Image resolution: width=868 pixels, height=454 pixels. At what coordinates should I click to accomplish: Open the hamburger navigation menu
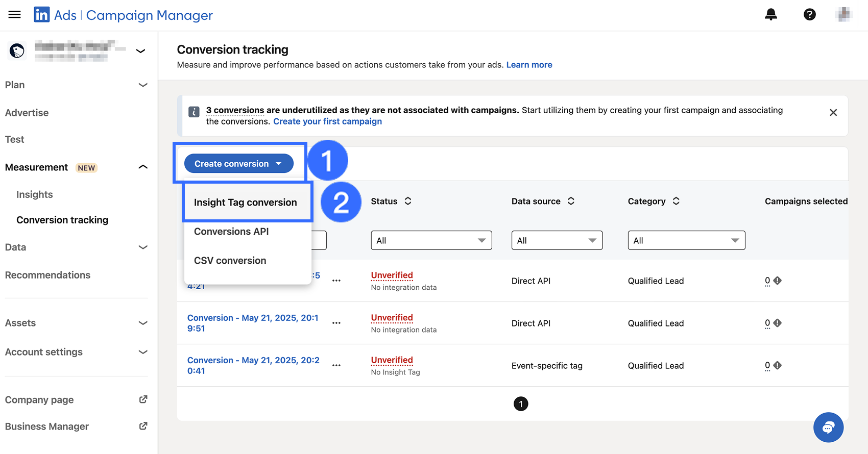click(x=15, y=15)
